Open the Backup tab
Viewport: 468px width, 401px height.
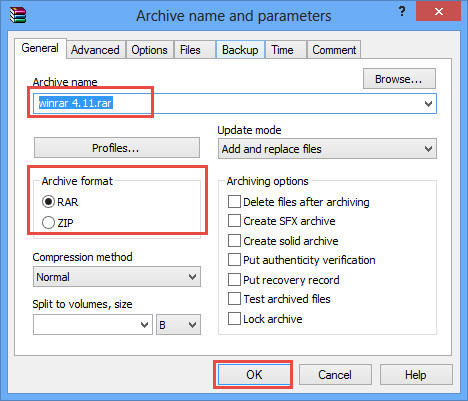click(x=240, y=50)
